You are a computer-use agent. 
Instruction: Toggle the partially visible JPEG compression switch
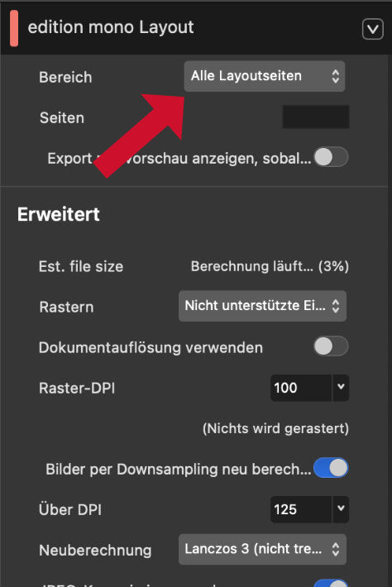(x=331, y=583)
